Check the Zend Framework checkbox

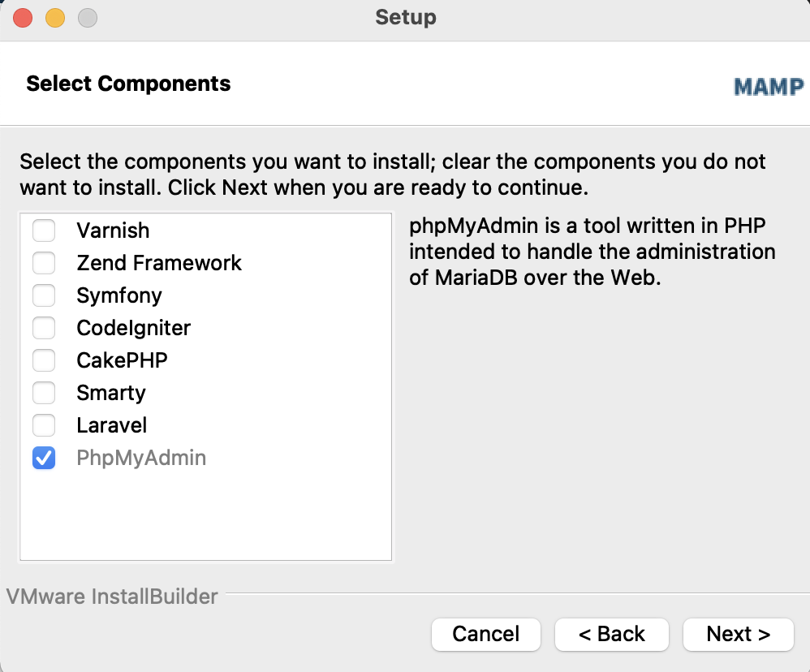tap(44, 263)
